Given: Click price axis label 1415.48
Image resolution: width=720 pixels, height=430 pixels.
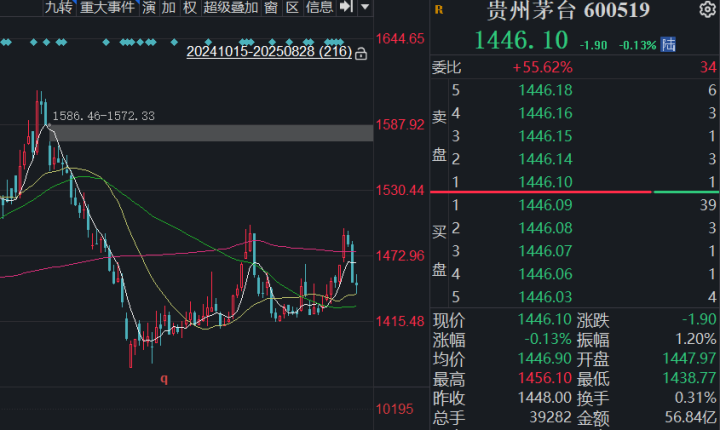Looking at the screenshot, I should [400, 321].
